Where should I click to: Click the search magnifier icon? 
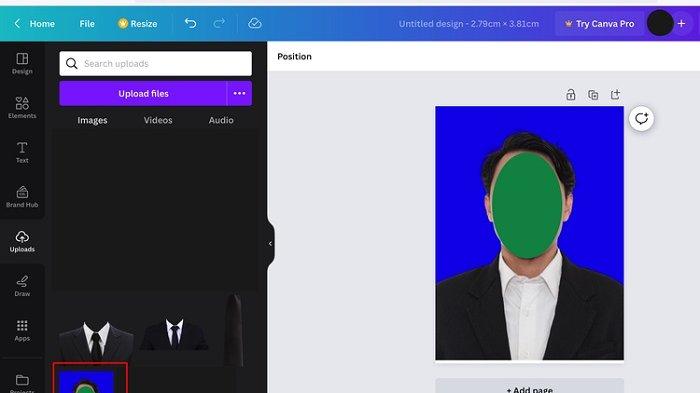(72, 63)
